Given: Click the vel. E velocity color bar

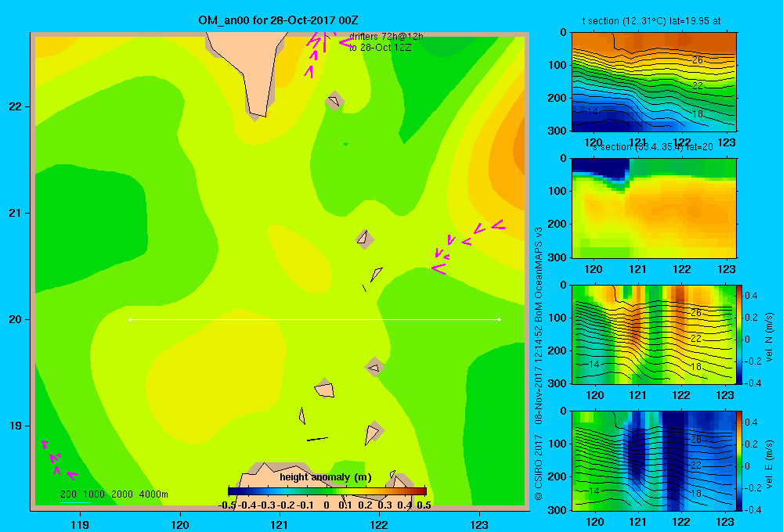Looking at the screenshot, I should click(739, 461).
